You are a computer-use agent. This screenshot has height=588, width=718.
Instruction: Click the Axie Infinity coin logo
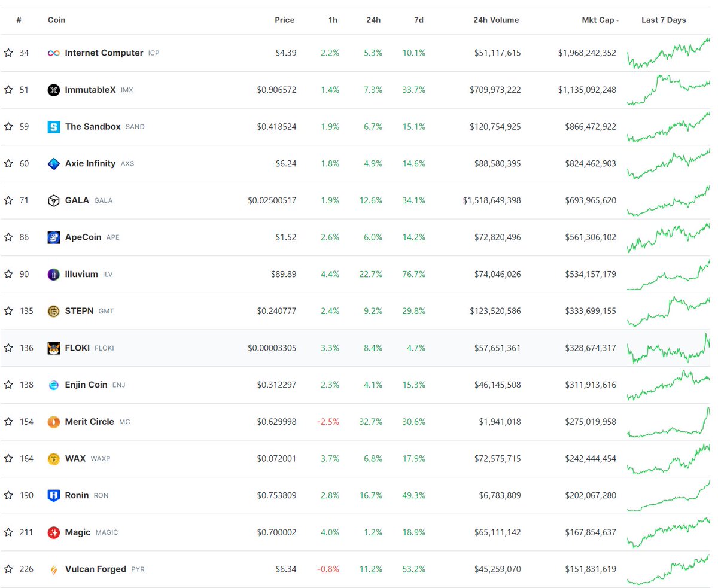(x=54, y=164)
